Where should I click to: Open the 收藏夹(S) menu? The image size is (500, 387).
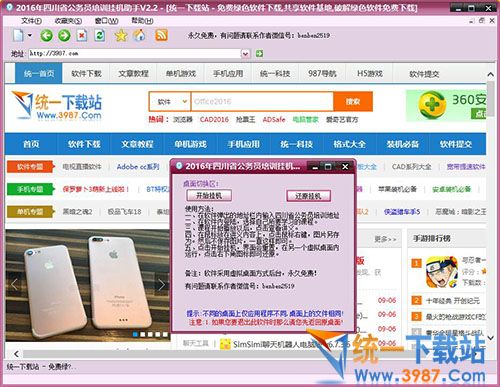coord(68,21)
